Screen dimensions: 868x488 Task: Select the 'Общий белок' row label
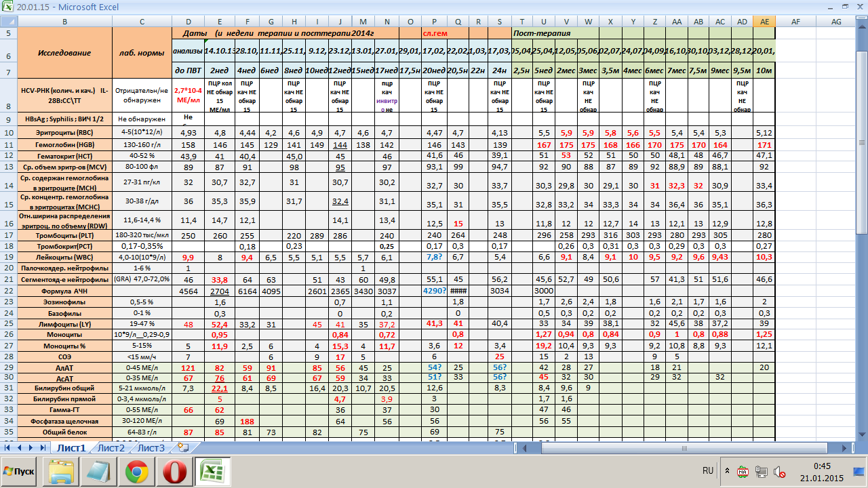point(64,431)
